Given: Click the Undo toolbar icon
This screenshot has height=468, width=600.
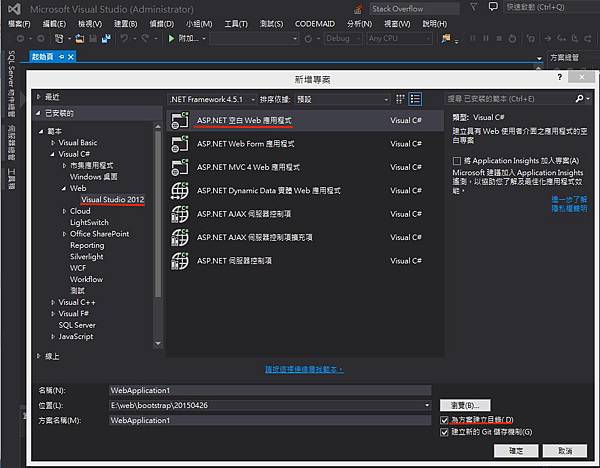Looking at the screenshot, I should 124,38.
